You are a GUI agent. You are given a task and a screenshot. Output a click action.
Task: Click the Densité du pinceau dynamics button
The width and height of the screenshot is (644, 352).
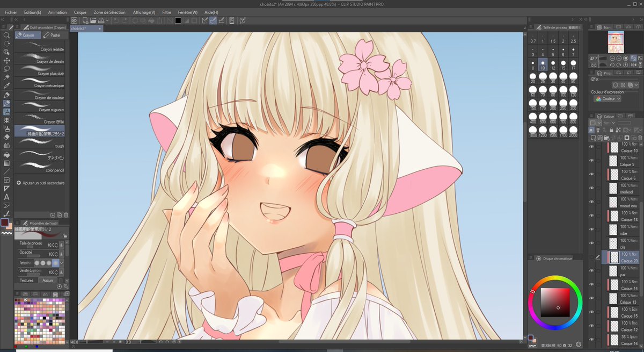click(62, 271)
